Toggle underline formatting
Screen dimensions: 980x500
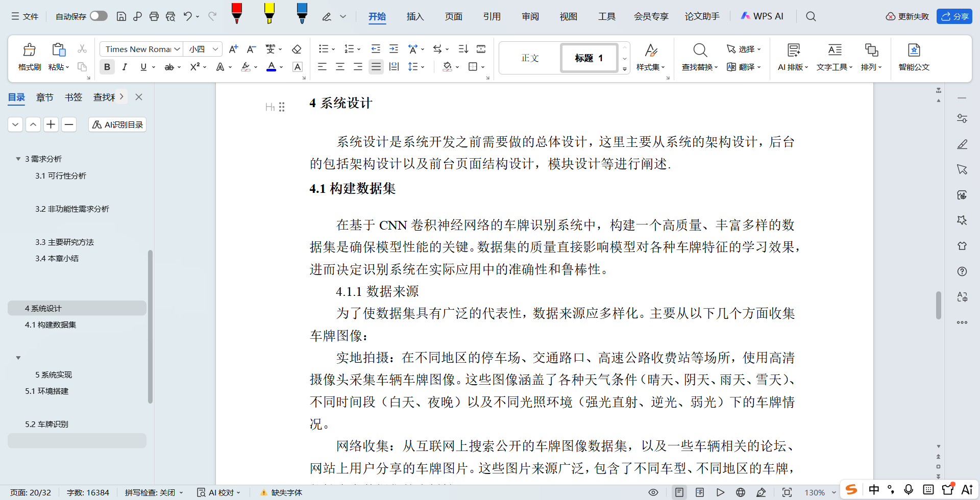pyautogui.click(x=143, y=67)
